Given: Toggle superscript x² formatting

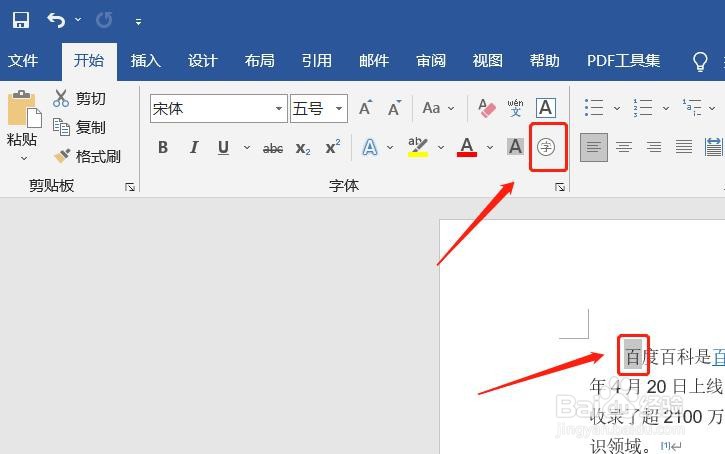Looking at the screenshot, I should pos(333,147).
